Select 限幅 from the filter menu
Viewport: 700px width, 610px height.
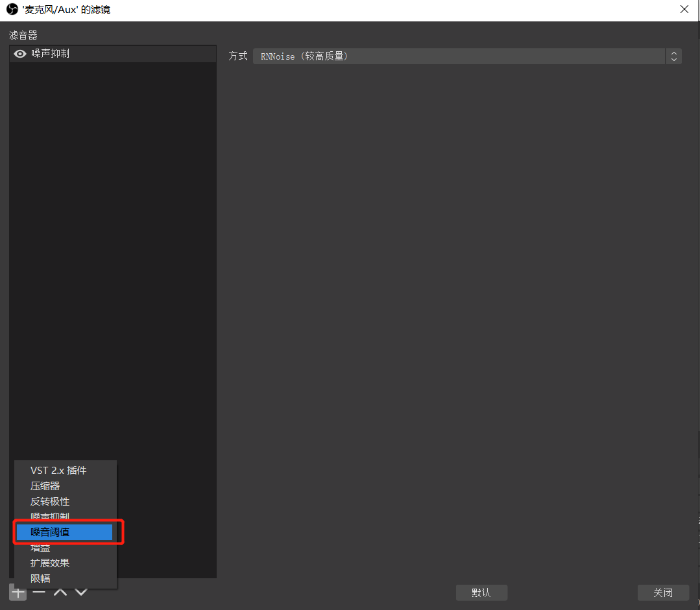click(40, 578)
